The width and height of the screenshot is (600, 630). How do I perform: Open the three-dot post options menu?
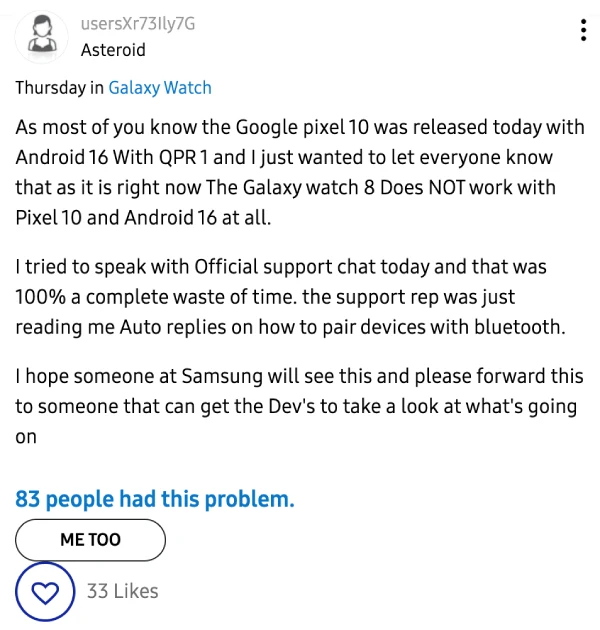pos(583,31)
